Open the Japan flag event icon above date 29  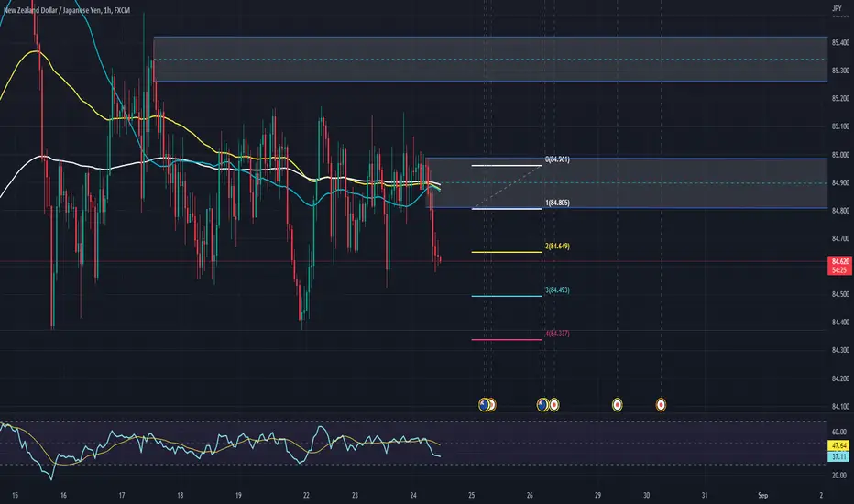(x=617, y=404)
